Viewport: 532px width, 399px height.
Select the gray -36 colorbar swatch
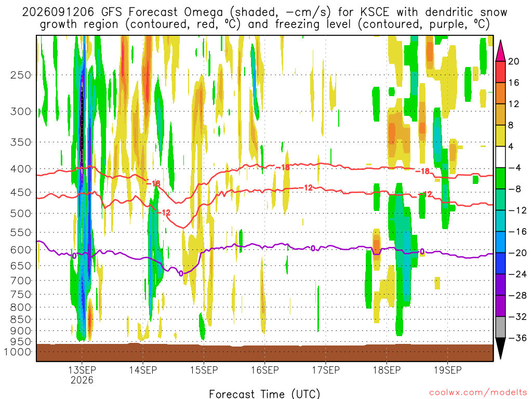click(x=500, y=327)
